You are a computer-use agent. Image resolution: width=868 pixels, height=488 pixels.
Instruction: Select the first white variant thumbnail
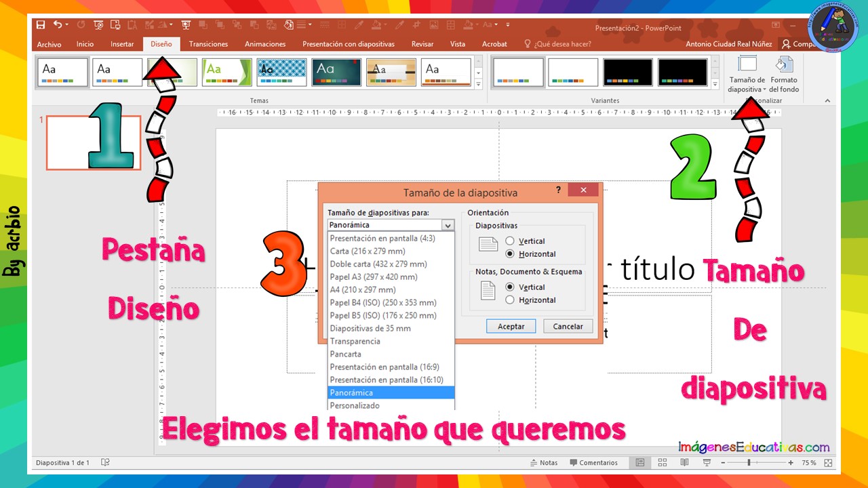pos(519,72)
